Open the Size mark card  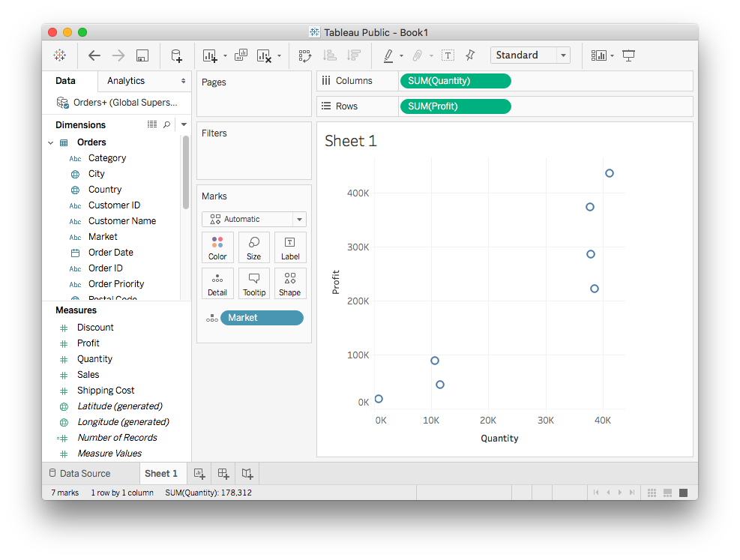pos(253,247)
